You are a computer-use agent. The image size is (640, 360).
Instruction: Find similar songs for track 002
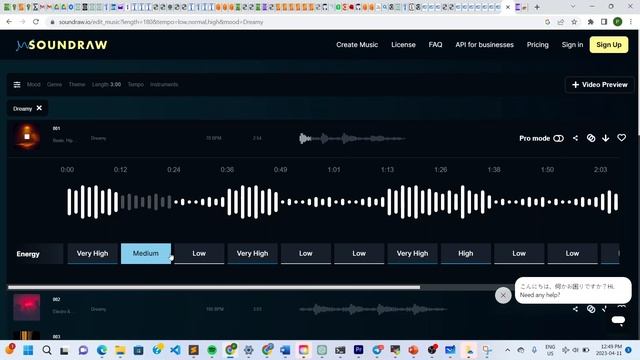[591, 309]
